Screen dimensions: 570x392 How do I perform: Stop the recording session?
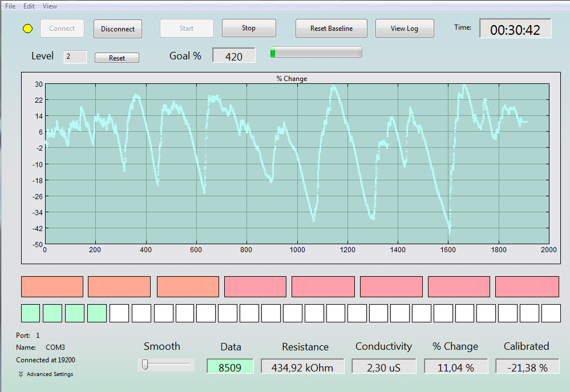249,28
